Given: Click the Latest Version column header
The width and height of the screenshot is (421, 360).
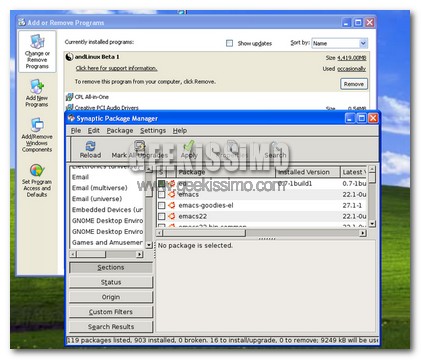Looking at the screenshot, I should pyautogui.click(x=354, y=172).
